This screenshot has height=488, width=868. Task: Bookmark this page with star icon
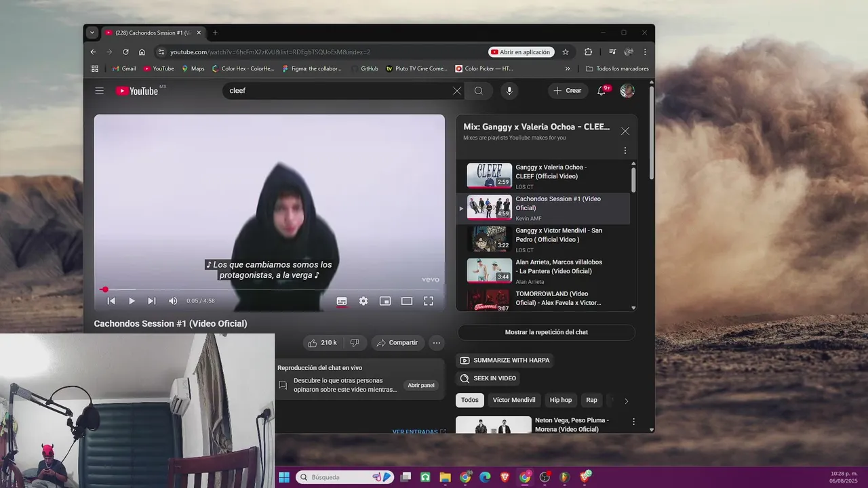coord(566,52)
